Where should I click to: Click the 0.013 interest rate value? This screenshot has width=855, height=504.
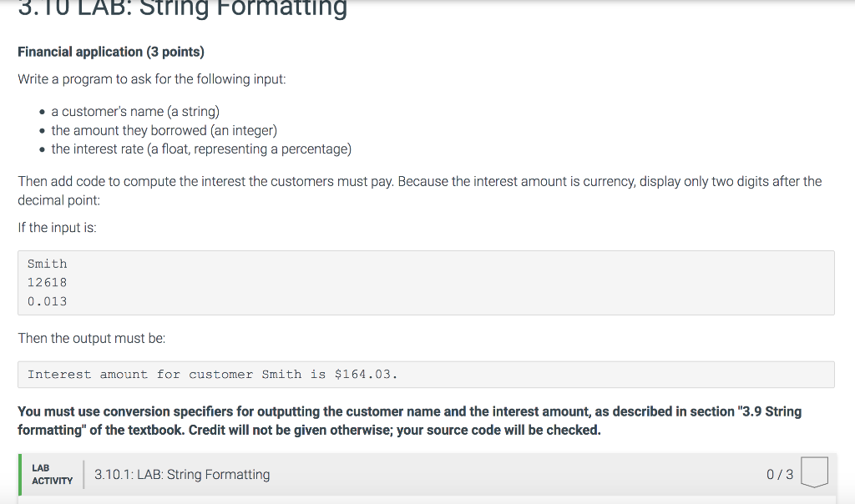[45, 301]
